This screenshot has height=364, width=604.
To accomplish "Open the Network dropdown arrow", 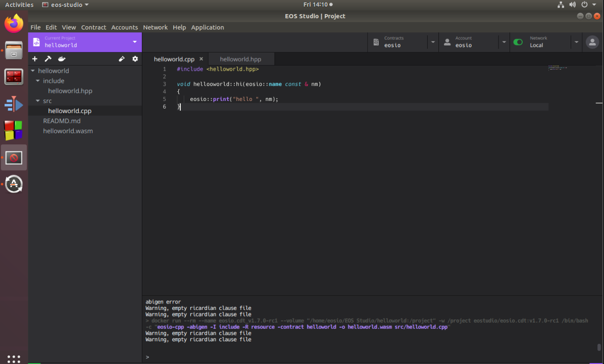I will click(x=576, y=42).
